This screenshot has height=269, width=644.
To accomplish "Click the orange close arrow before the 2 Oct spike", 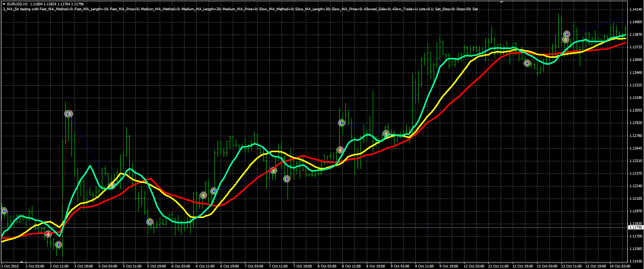I will point(48,234).
